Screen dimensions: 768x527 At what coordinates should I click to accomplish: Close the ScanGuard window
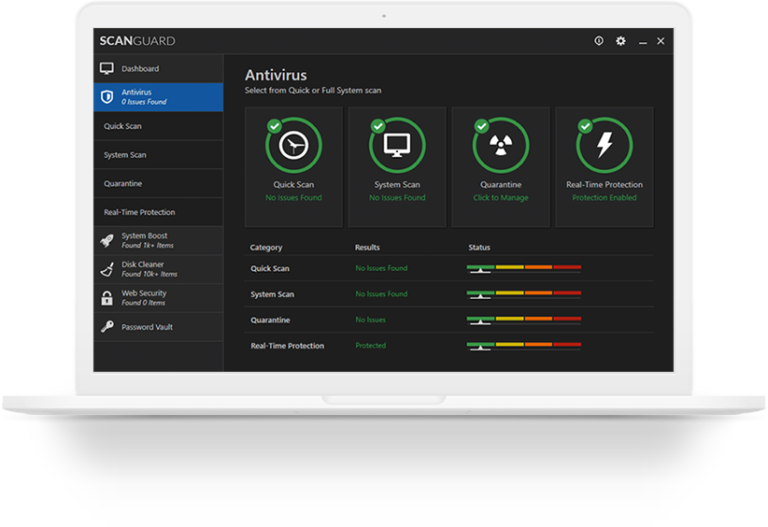point(661,41)
